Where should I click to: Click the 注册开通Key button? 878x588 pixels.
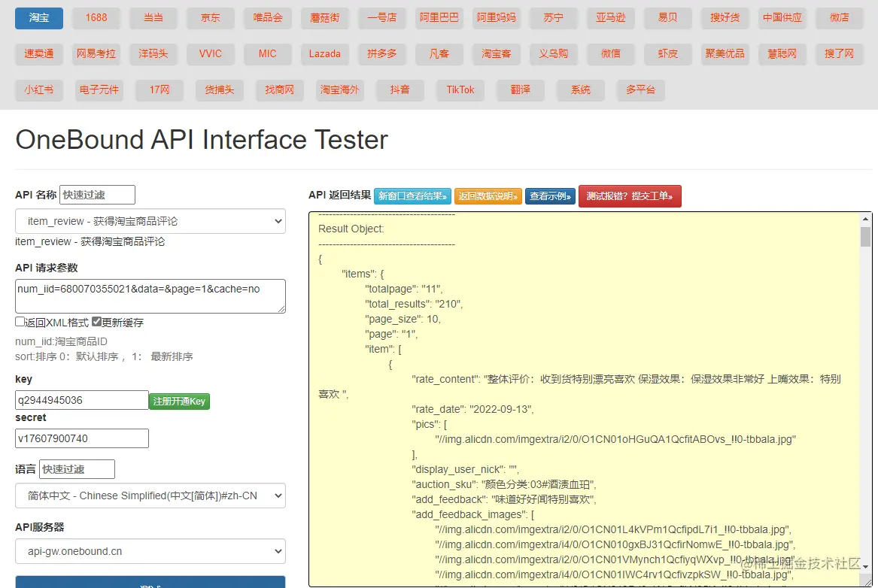click(179, 401)
